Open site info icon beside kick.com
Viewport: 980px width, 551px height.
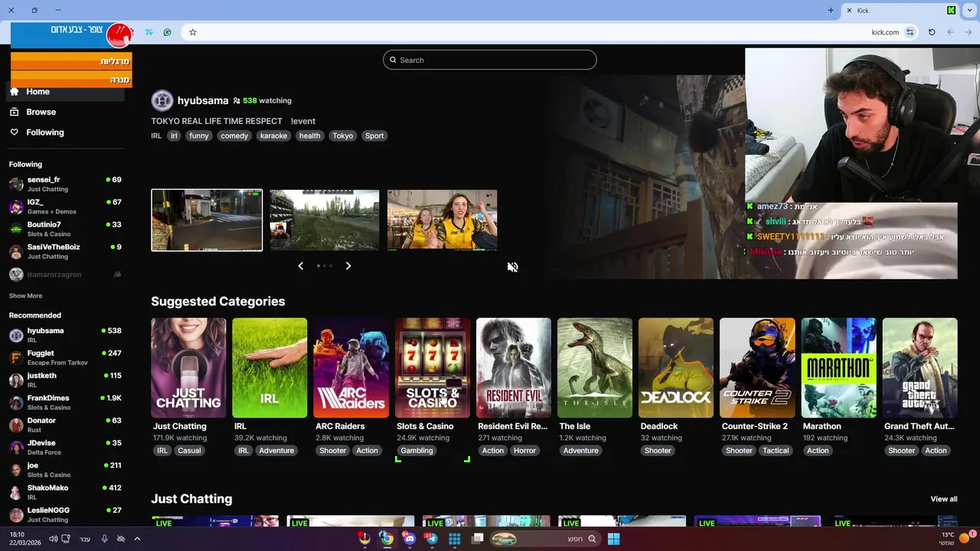point(910,32)
